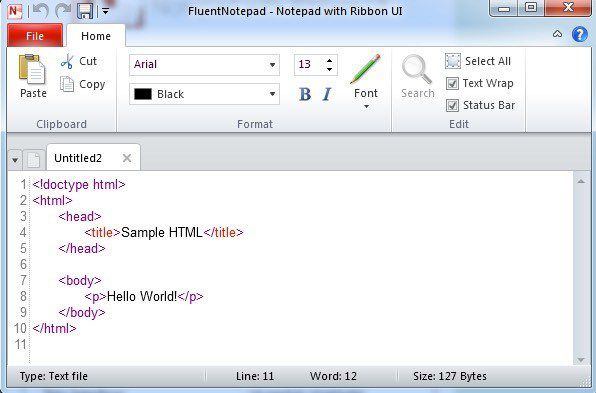Save the file with the floppy disk icon
This screenshot has width=596, height=393.
(85, 11)
